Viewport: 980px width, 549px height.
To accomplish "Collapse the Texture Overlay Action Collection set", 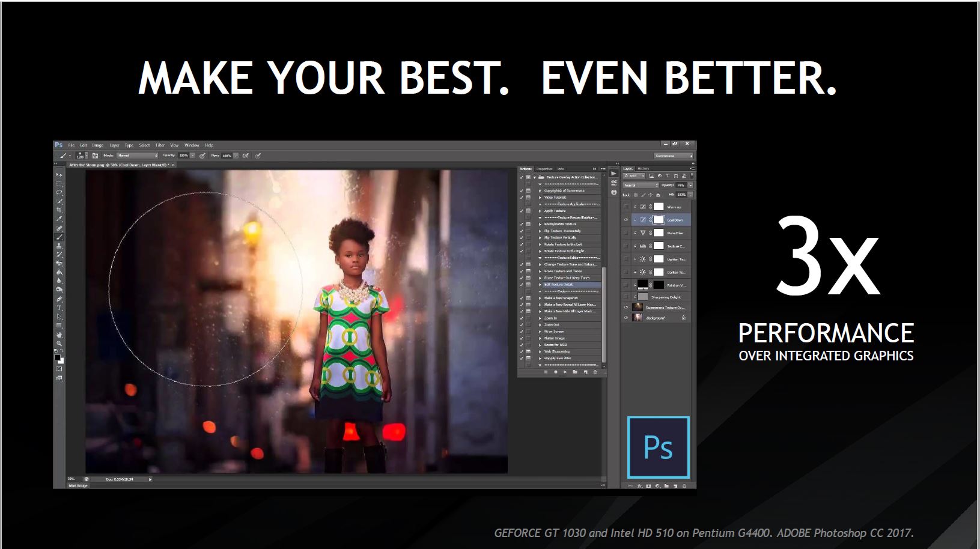I will click(x=535, y=177).
